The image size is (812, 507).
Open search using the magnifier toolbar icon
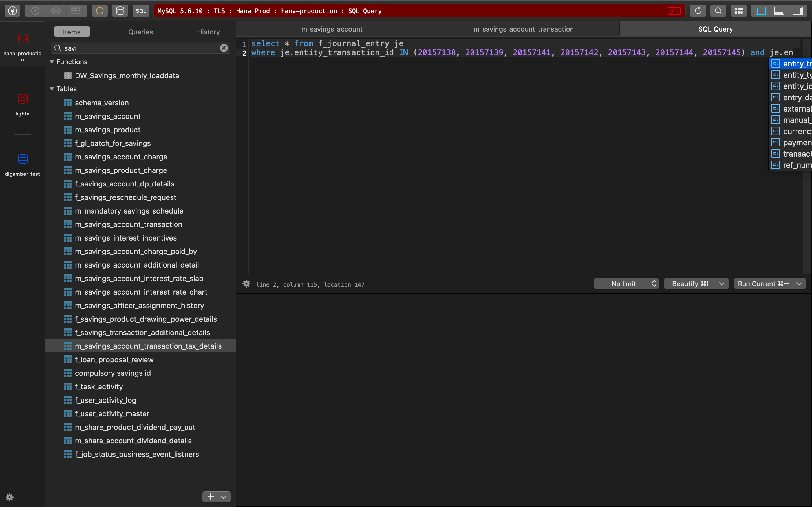718,10
